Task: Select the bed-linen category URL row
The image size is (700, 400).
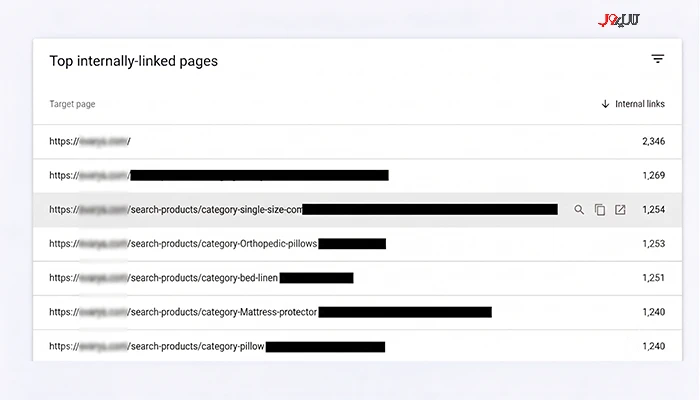Action: [x=357, y=278]
